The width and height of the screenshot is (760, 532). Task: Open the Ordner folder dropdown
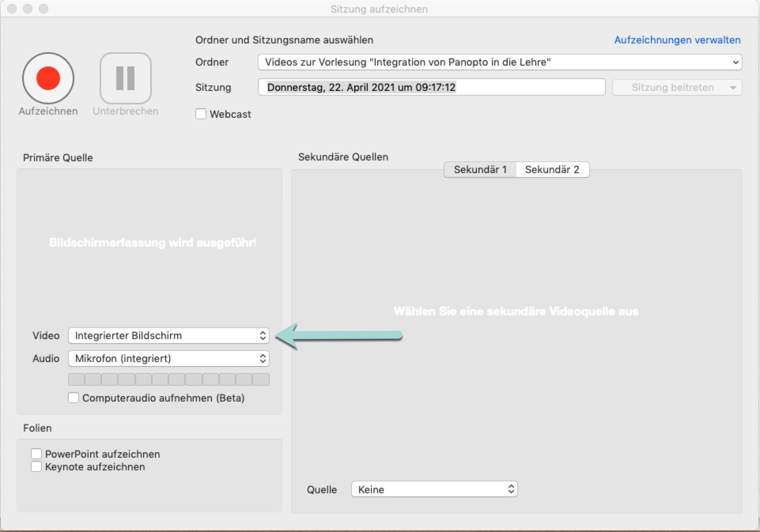point(500,62)
